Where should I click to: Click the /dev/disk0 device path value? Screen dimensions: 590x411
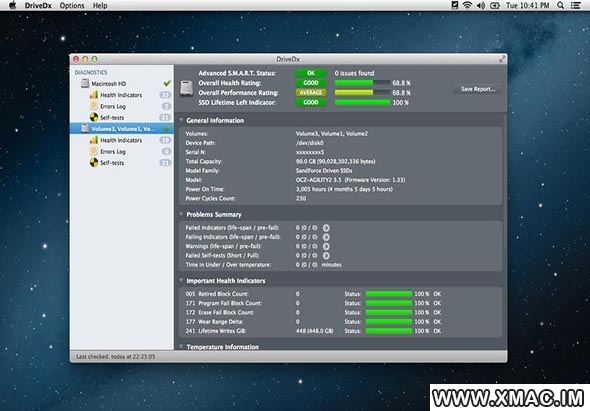click(x=309, y=143)
